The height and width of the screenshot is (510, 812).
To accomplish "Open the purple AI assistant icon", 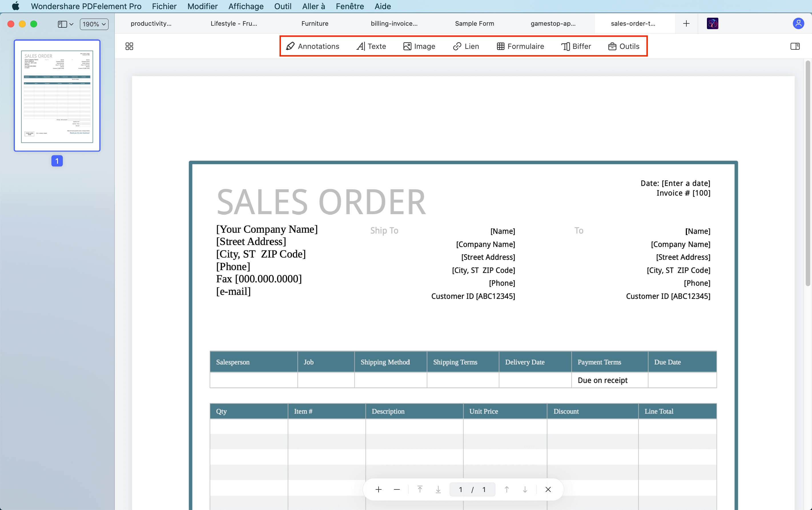I will tap(712, 23).
